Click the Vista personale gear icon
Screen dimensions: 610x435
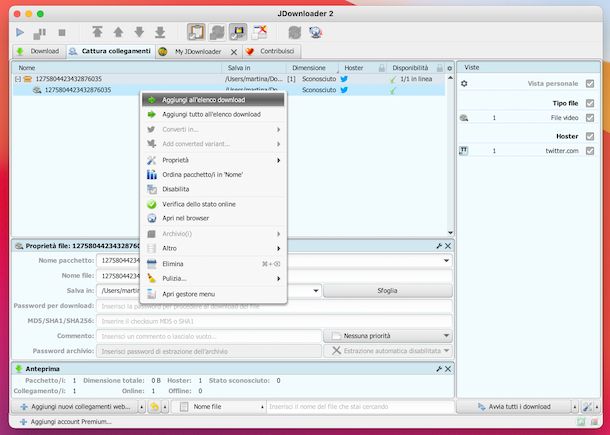(464, 84)
